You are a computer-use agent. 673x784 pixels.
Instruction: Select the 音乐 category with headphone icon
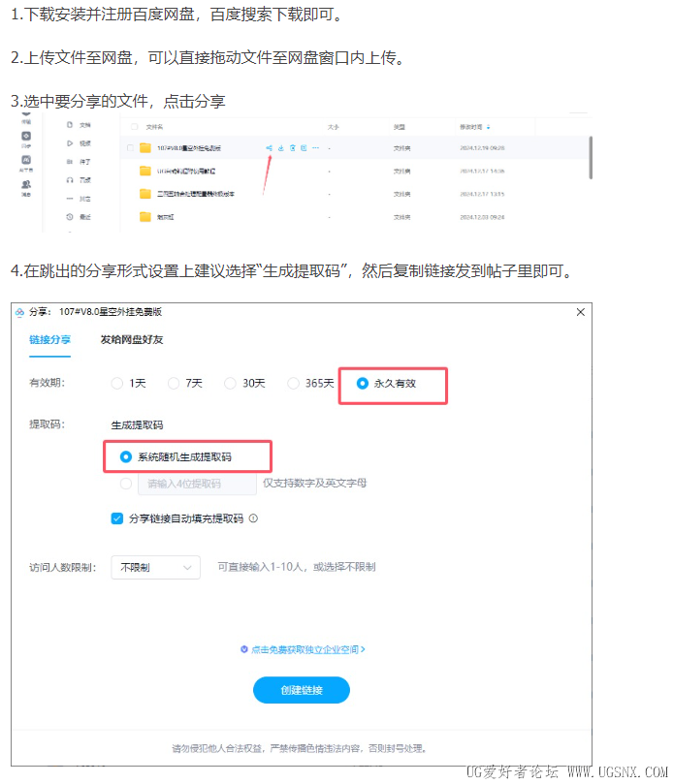[x=80, y=180]
